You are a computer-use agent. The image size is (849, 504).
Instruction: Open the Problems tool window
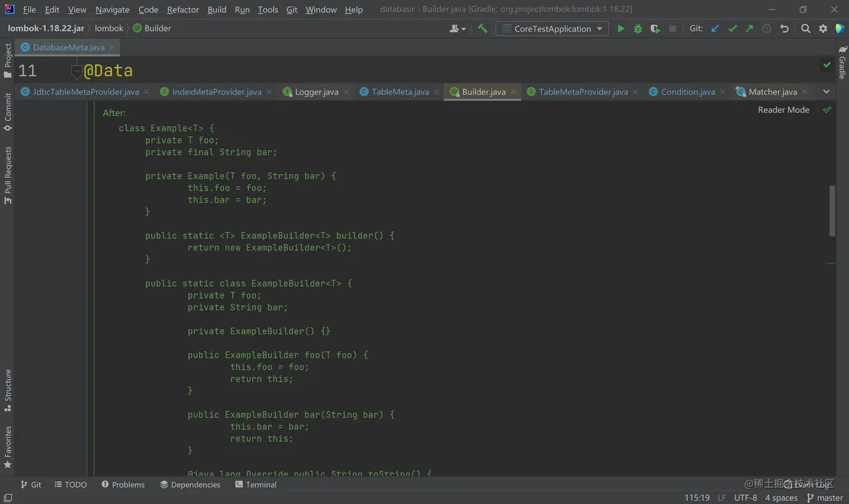click(123, 484)
